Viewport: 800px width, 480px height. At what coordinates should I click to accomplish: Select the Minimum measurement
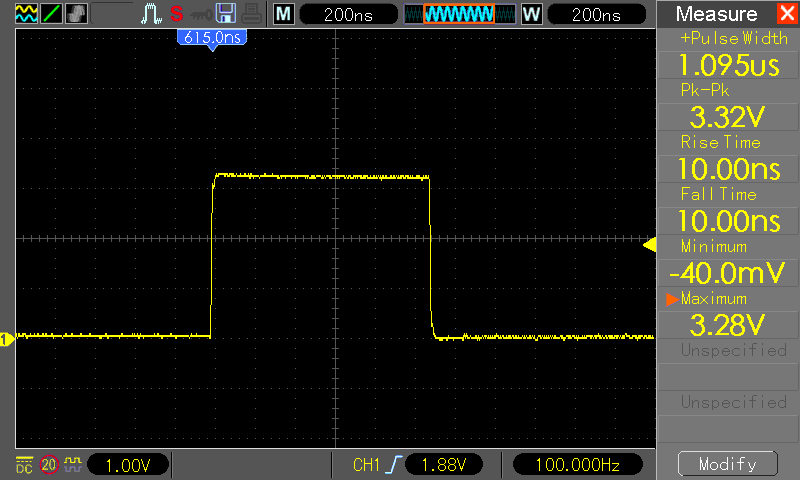pos(714,246)
